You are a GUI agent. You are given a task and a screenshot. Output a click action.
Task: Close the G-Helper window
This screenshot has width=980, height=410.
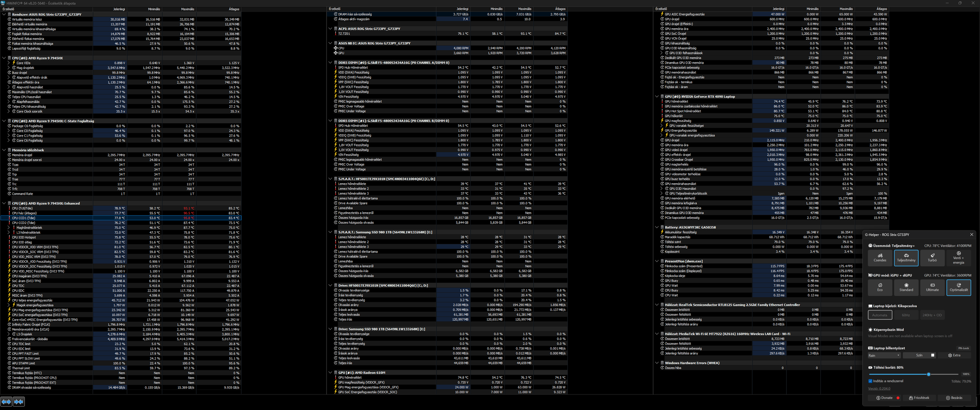click(x=971, y=235)
